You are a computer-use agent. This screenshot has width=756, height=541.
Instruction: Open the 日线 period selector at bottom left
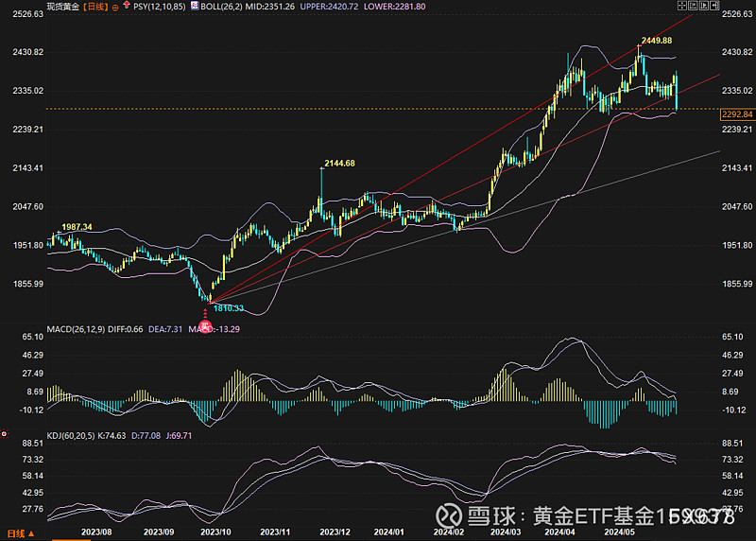(x=21, y=533)
